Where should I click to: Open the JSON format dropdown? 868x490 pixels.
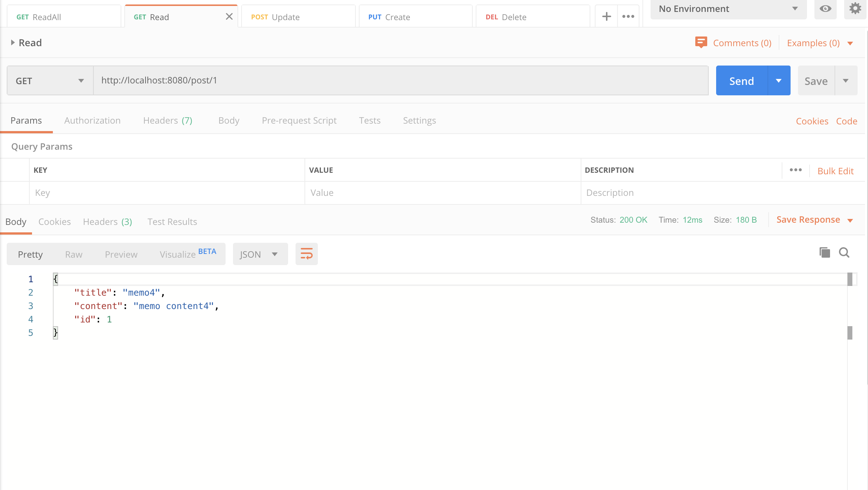[260, 254]
